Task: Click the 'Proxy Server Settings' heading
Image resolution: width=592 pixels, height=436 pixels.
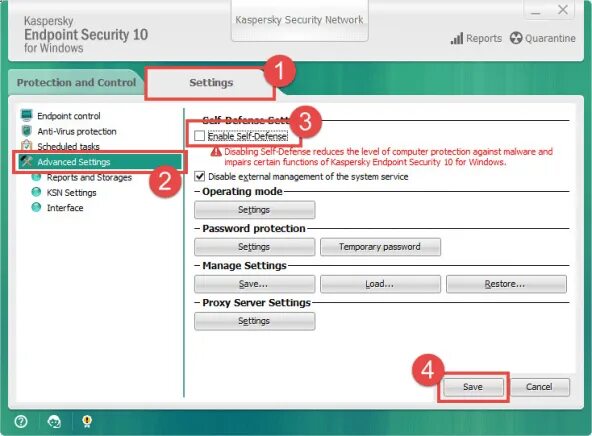Action: pos(256,302)
